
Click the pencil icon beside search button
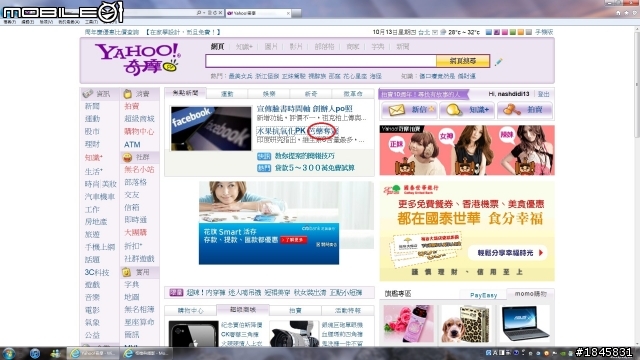[498, 62]
